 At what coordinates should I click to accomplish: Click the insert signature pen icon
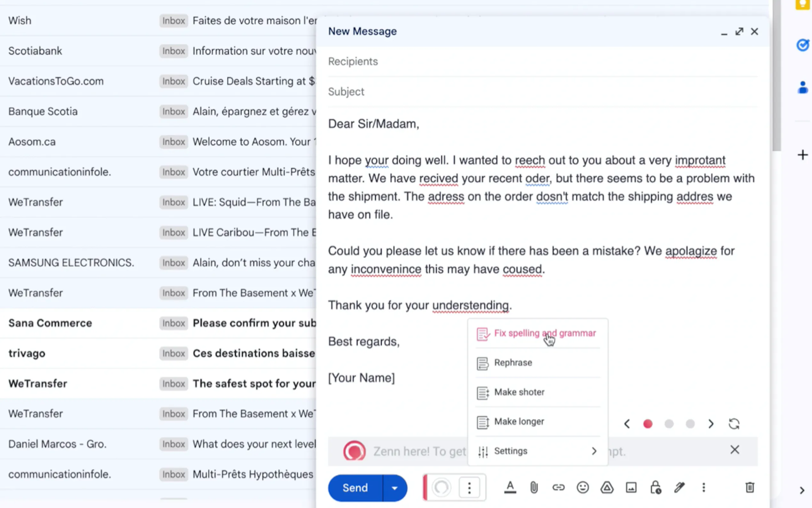[x=679, y=488]
